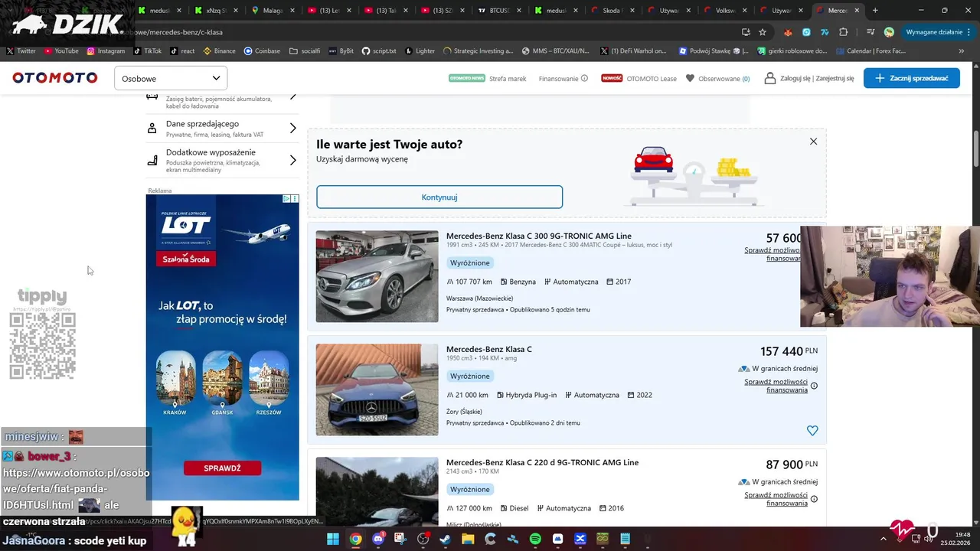Switch to the Skoda browser tab
Image resolution: width=980 pixels, height=551 pixels.
(612, 11)
